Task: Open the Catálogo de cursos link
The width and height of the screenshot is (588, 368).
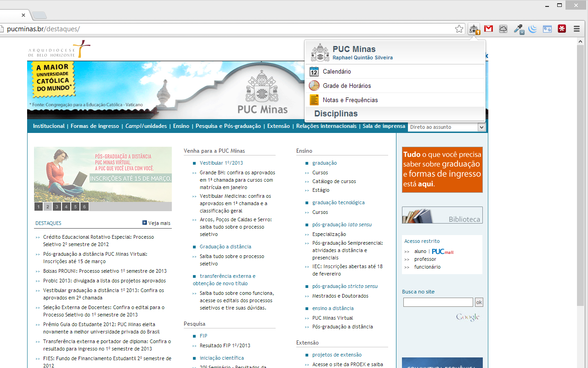Action: point(334,181)
